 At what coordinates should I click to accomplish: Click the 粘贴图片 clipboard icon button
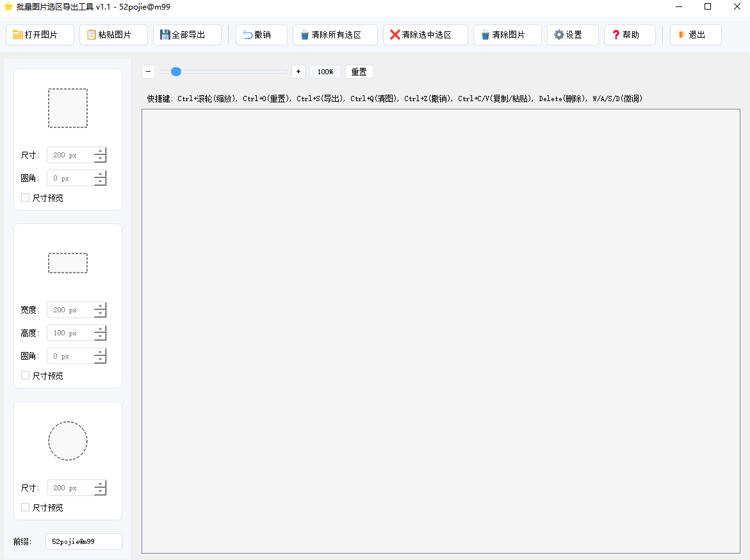point(113,35)
